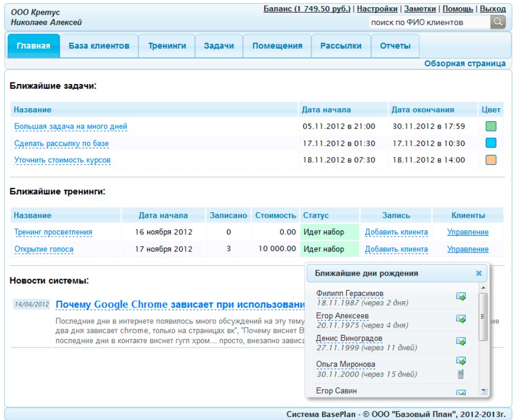Screen dimensions: 516x420
Task: Open Тренинг просветления training
Action: [x=53, y=232]
